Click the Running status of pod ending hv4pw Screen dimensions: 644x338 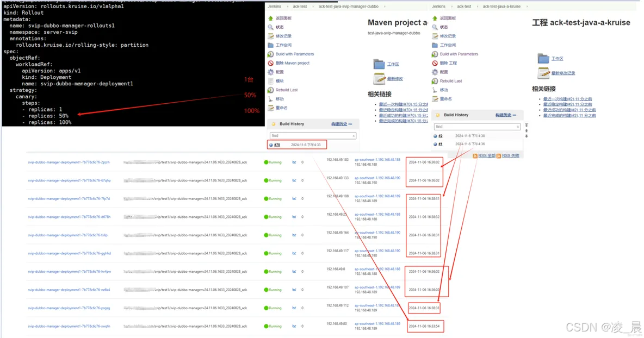(x=273, y=272)
